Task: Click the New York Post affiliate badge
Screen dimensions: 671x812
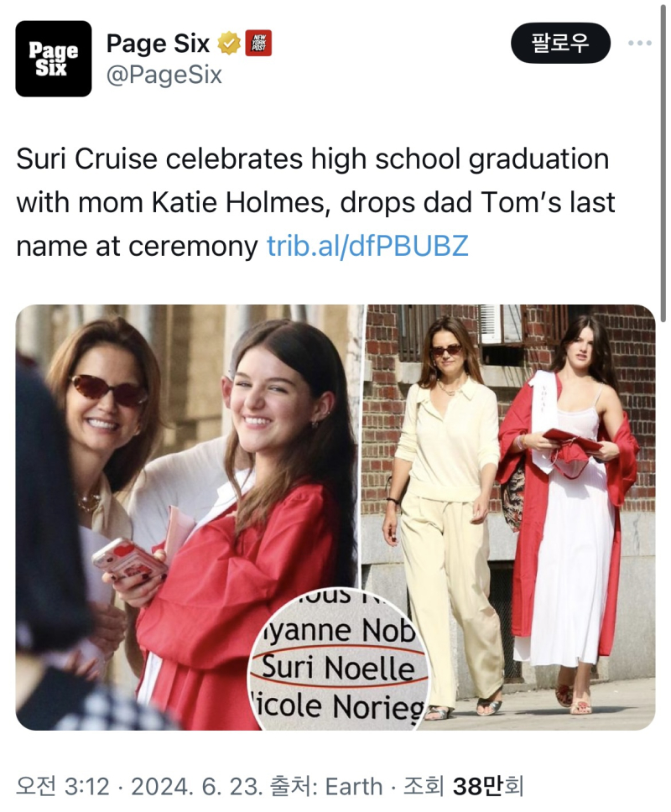Action: tap(258, 44)
